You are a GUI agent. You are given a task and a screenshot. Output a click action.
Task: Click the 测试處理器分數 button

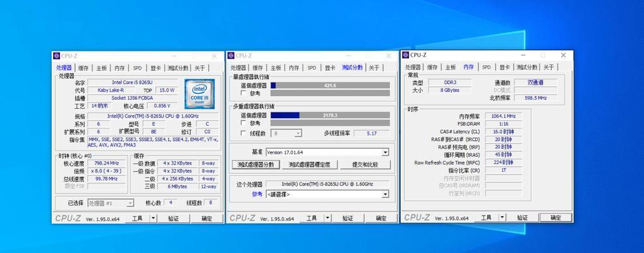click(x=256, y=164)
